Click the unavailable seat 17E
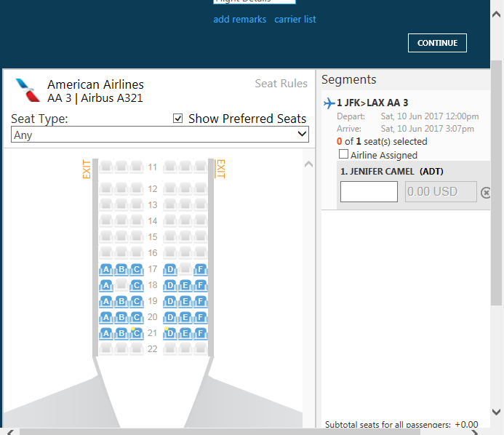Image resolution: width=504 pixels, height=435 pixels. pyautogui.click(x=185, y=268)
